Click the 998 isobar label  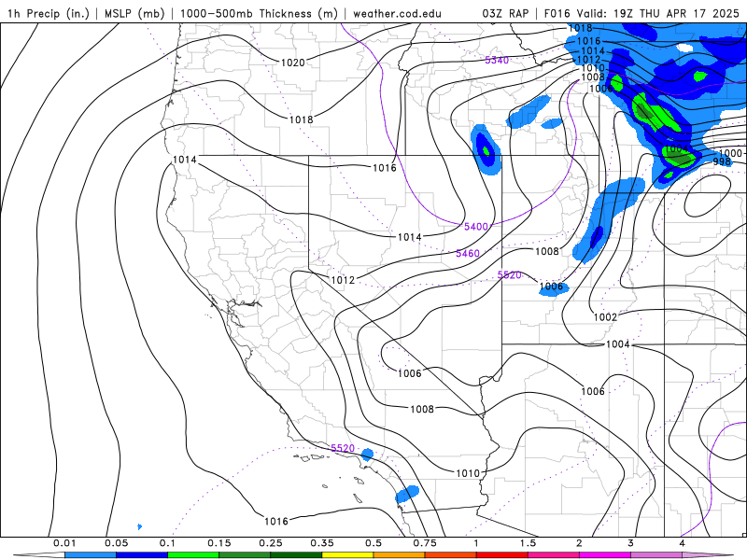722,161
